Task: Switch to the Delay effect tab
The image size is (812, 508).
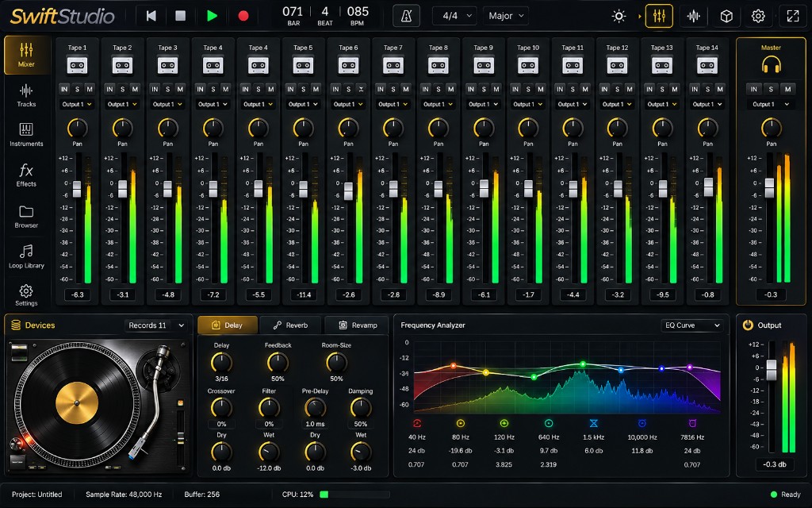Action: pyautogui.click(x=228, y=325)
